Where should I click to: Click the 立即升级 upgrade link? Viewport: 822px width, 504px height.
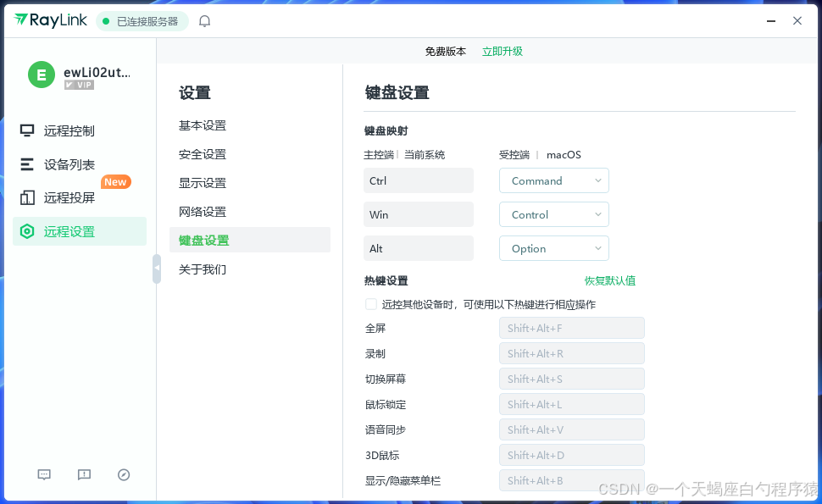click(502, 50)
